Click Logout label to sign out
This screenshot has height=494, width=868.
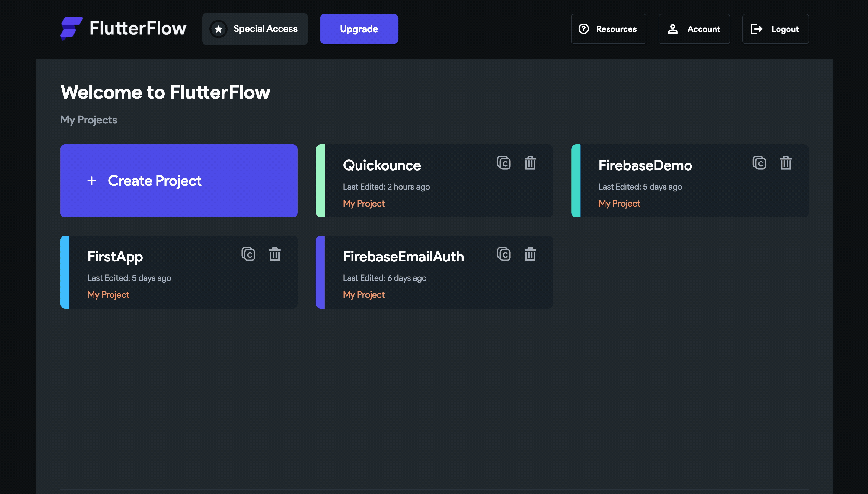point(785,29)
